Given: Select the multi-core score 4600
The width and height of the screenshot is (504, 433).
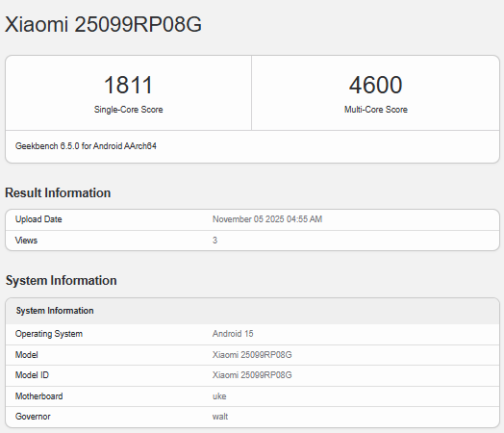Looking at the screenshot, I should 375,86.
